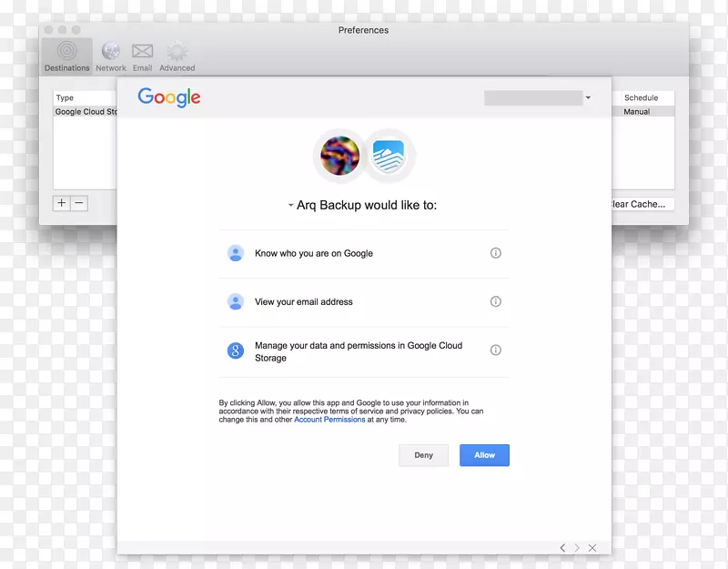The width and height of the screenshot is (728, 569).
Task: Switch to the Network preferences tab
Action: coord(110,56)
